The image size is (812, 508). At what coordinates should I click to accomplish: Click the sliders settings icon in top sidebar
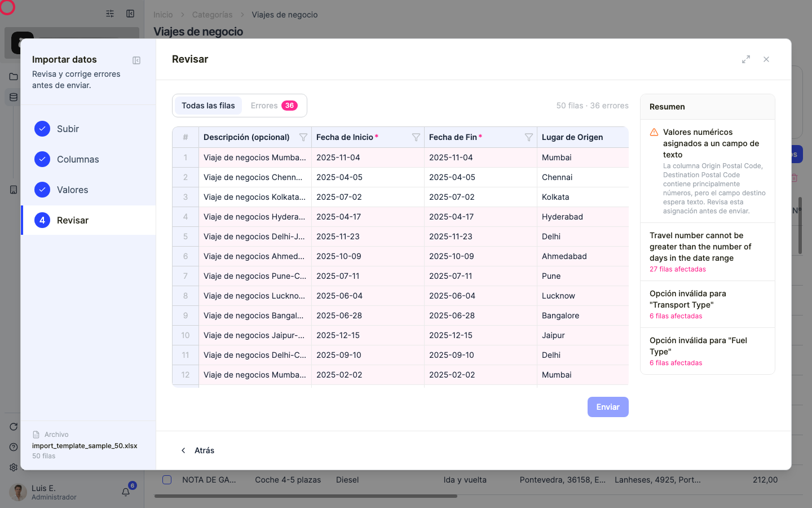110,14
